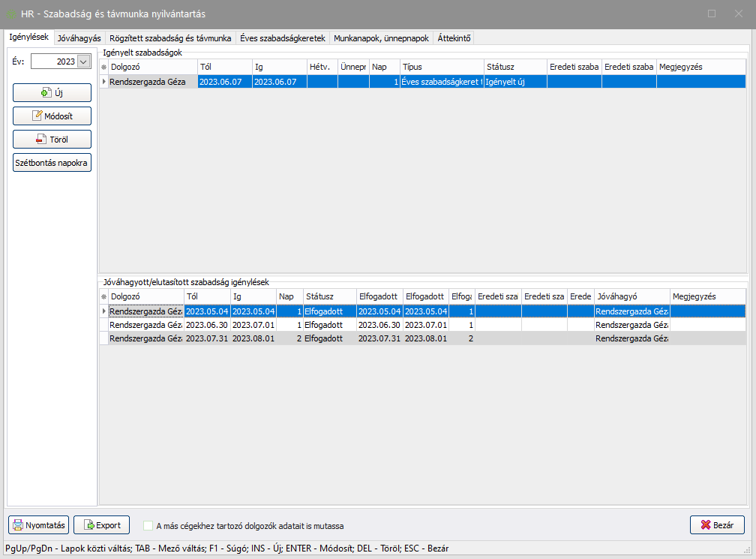
Task: Click the upper grid column chooser asterisk
Action: (x=104, y=68)
